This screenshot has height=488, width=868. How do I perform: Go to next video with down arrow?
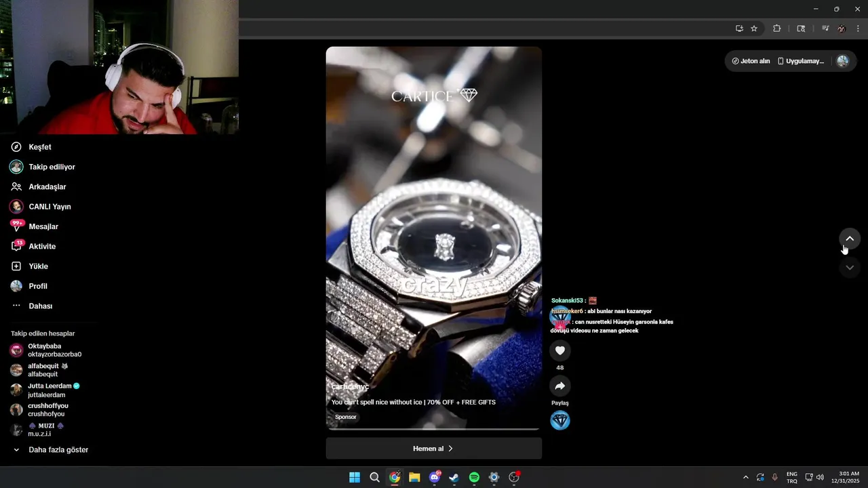tap(850, 268)
